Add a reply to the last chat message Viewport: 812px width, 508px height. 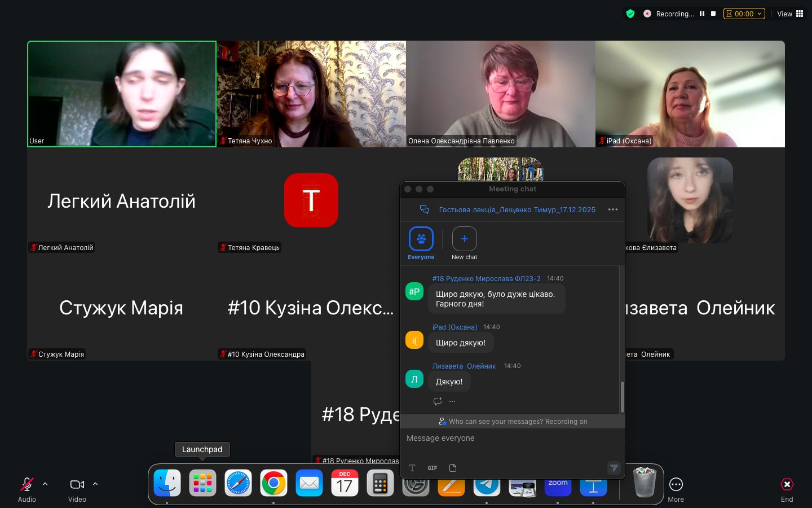point(438,401)
